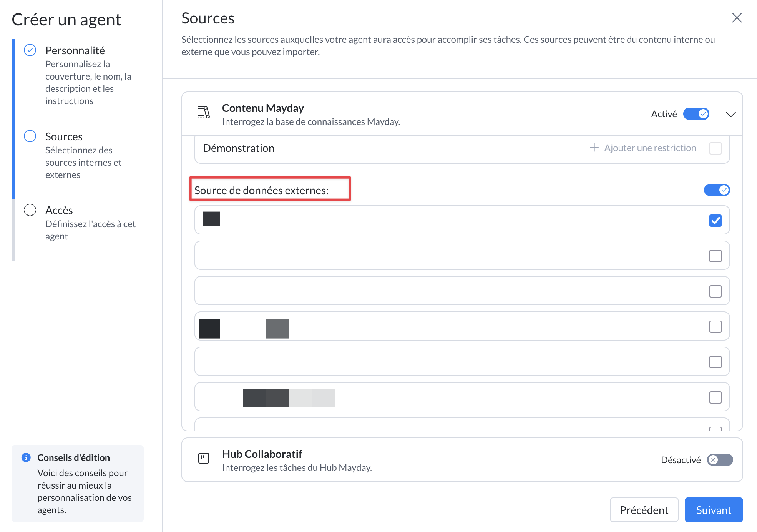Click the Suivant button
The height and width of the screenshot is (532, 757).
tap(713, 510)
